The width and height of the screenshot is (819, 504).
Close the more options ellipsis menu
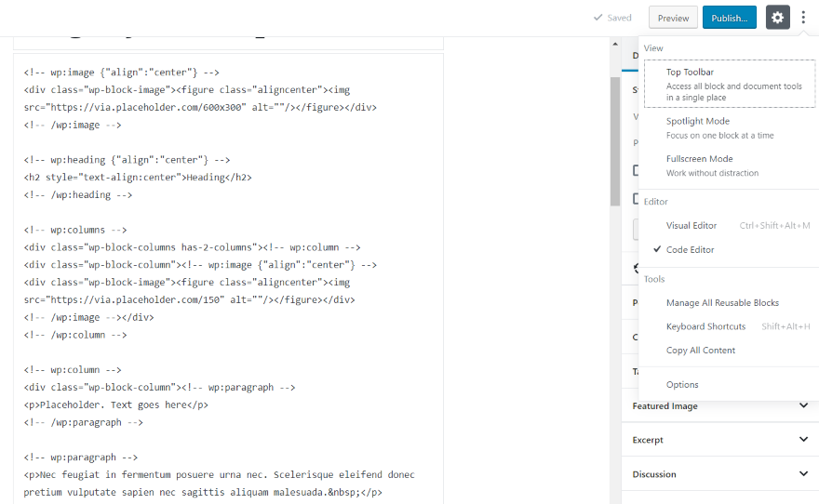[803, 18]
